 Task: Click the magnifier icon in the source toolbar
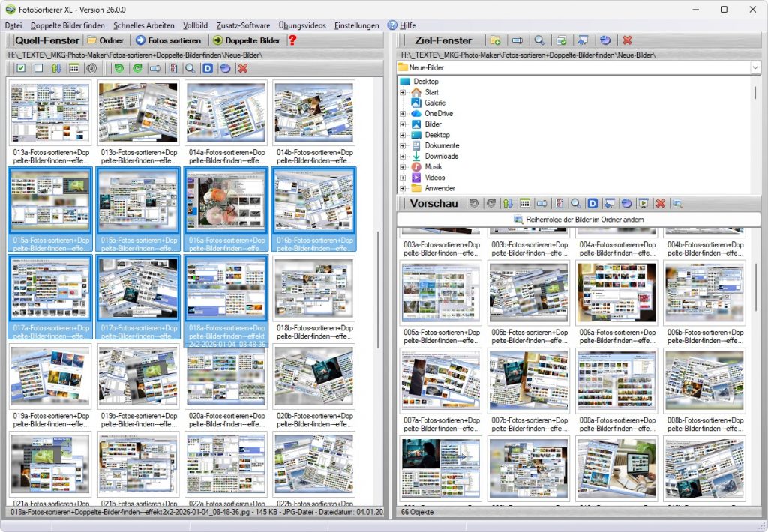(x=190, y=68)
